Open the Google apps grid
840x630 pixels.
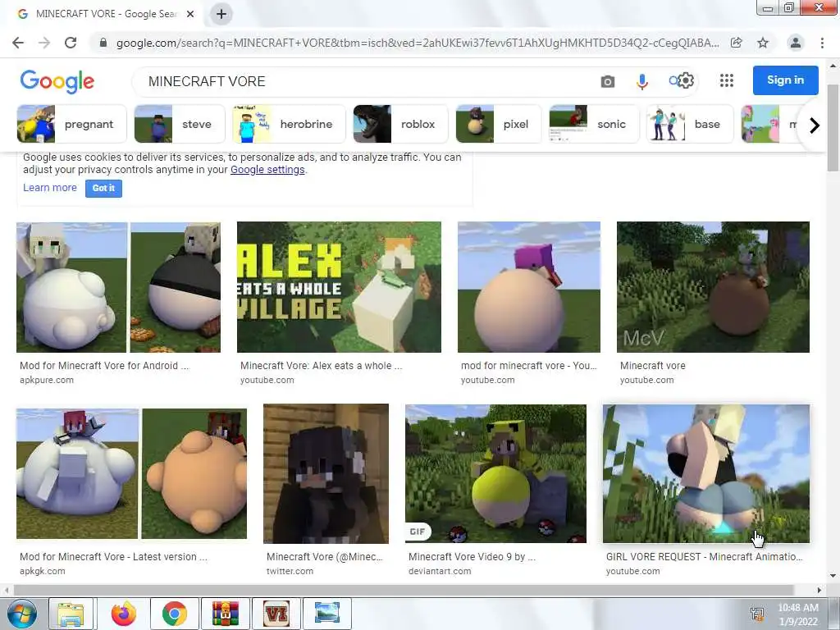point(727,80)
